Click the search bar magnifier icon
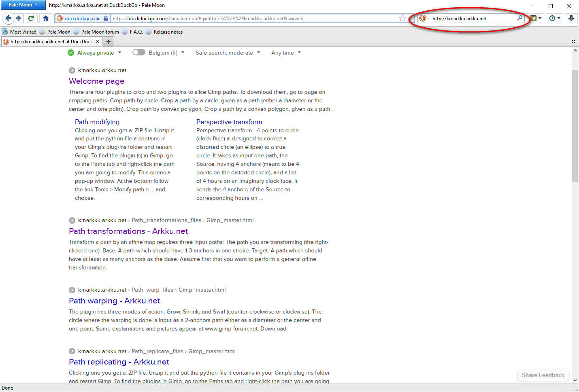579x392 pixels. coord(519,18)
